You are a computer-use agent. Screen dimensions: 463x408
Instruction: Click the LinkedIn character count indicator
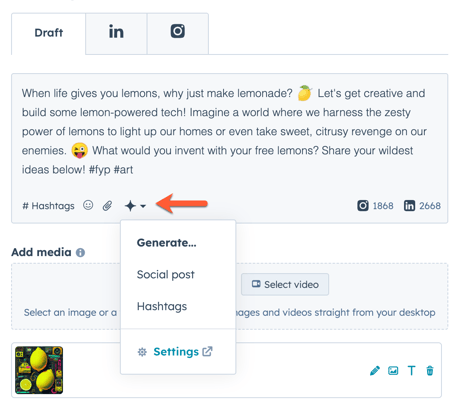tap(422, 206)
